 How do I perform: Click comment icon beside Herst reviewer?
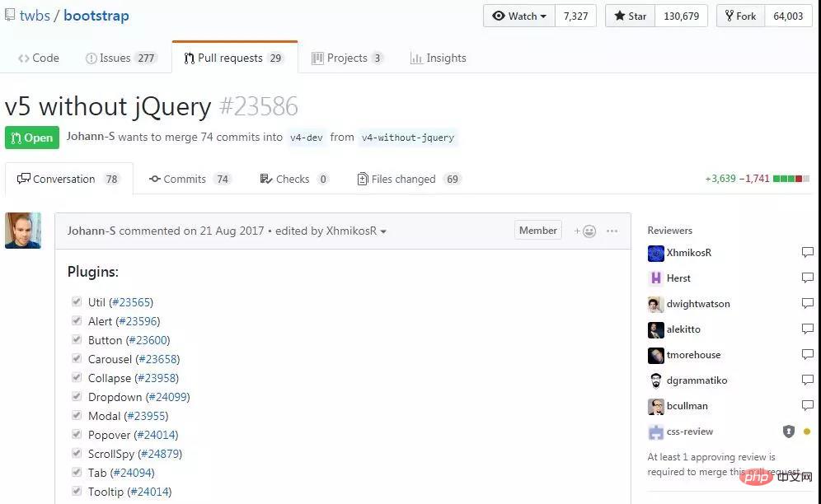point(807,278)
